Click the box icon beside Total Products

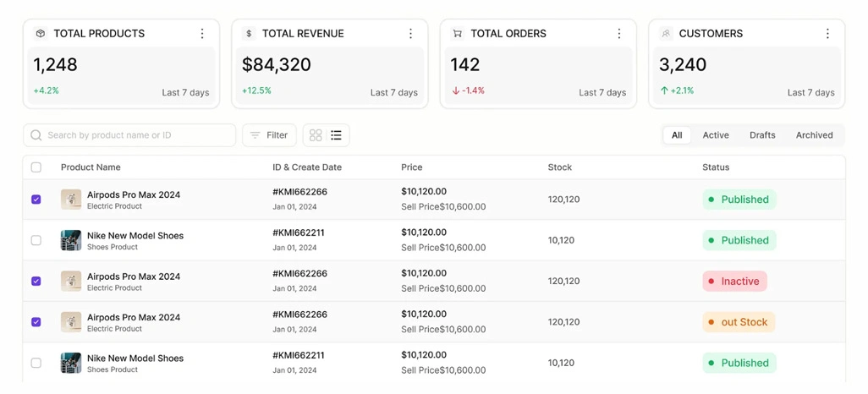pos(41,33)
